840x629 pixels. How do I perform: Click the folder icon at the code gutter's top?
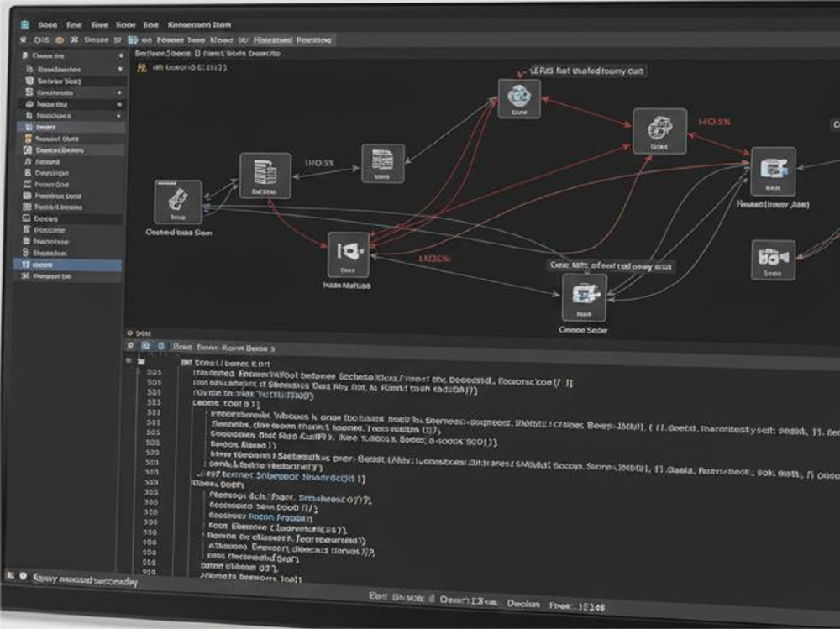(x=141, y=362)
